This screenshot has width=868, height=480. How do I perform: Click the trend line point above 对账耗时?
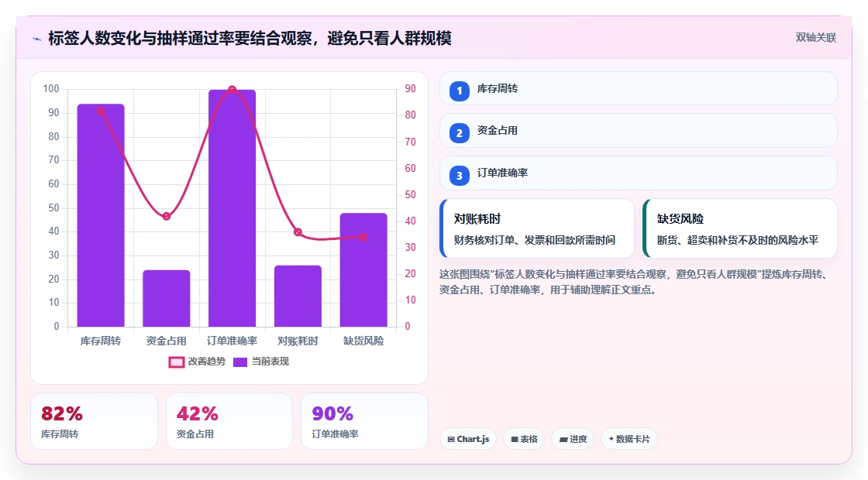pos(298,232)
